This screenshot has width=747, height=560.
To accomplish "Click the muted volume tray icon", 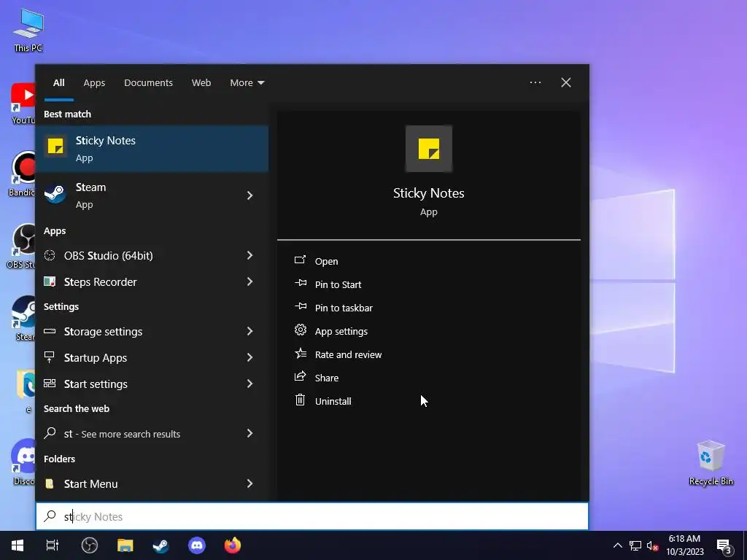I will [652, 545].
